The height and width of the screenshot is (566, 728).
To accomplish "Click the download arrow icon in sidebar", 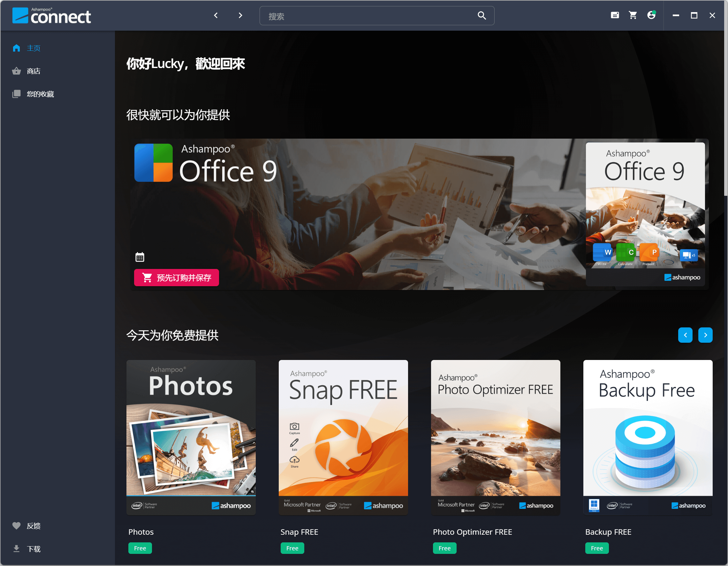I will [16, 549].
